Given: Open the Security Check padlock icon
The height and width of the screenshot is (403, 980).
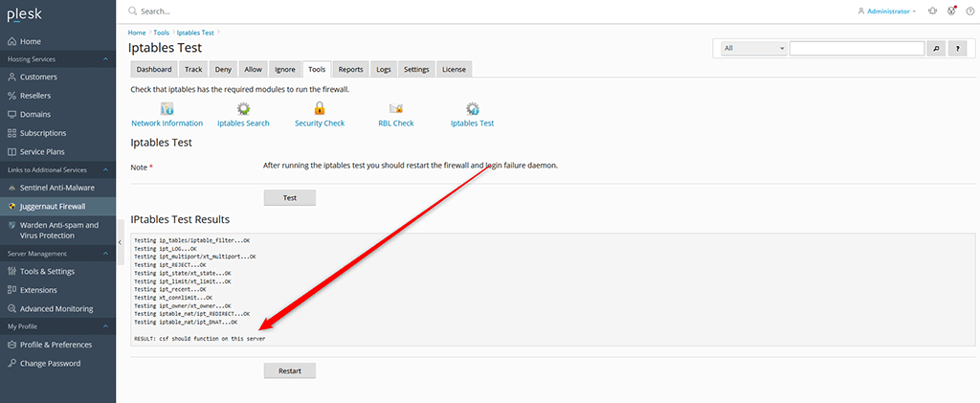Looking at the screenshot, I should tap(320, 109).
